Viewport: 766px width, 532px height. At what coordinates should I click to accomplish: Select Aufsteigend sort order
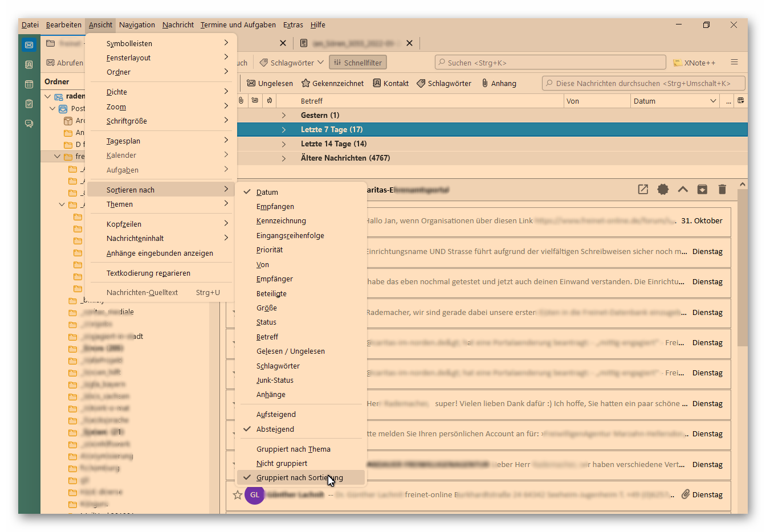277,415
